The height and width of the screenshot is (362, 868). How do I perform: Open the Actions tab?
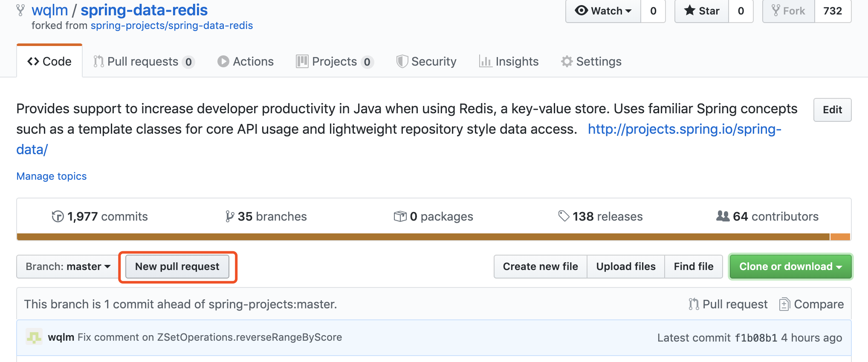coord(246,62)
